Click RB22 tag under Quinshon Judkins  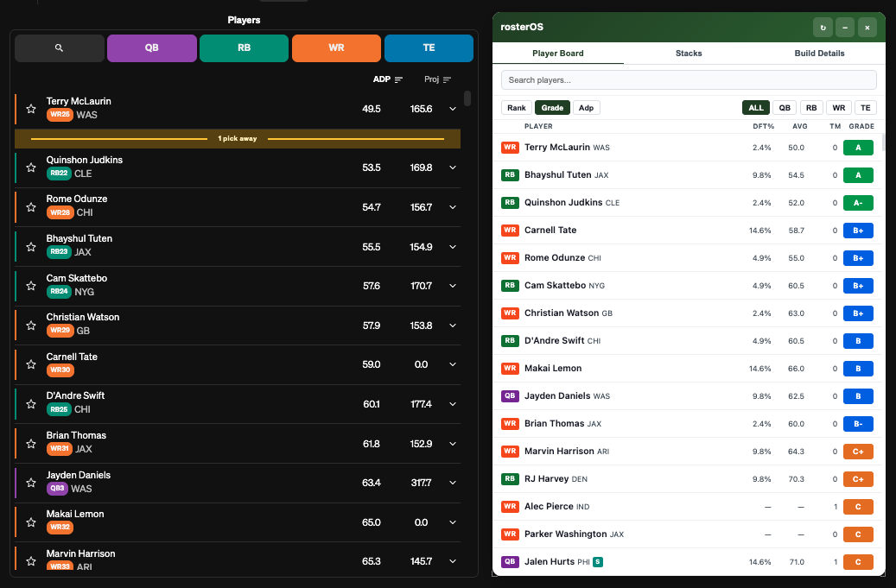[59, 173]
